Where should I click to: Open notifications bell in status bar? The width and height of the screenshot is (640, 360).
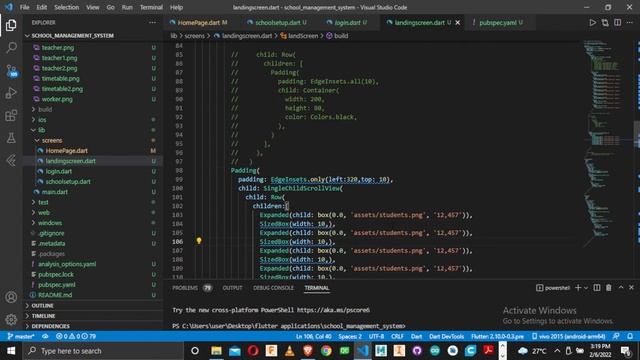click(630, 336)
